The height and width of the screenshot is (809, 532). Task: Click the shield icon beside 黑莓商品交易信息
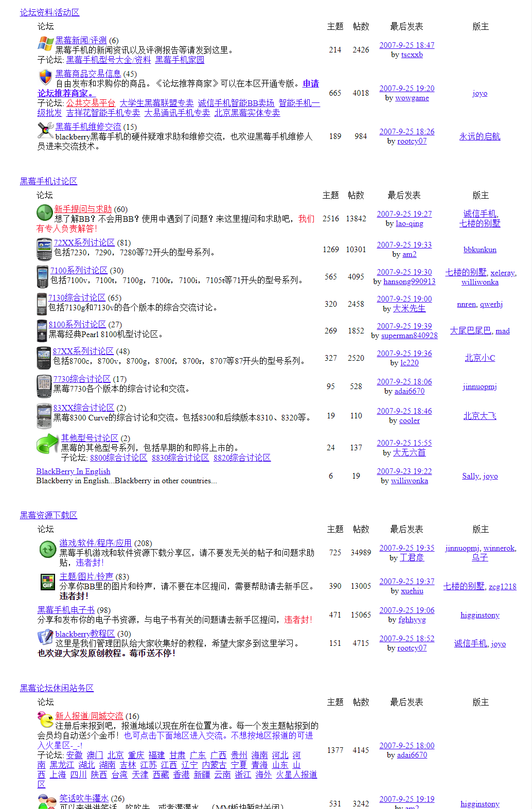click(x=45, y=77)
